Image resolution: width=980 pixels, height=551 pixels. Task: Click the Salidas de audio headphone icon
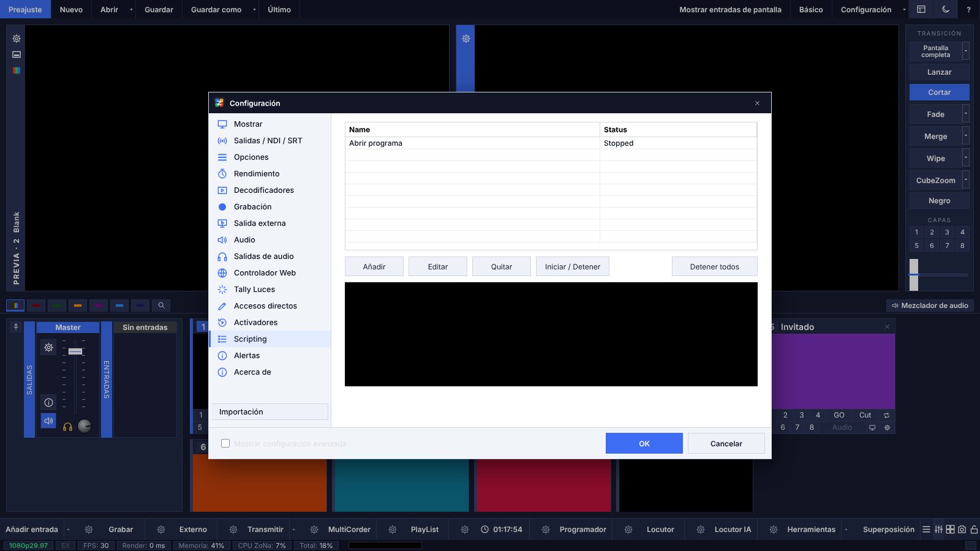(x=222, y=257)
